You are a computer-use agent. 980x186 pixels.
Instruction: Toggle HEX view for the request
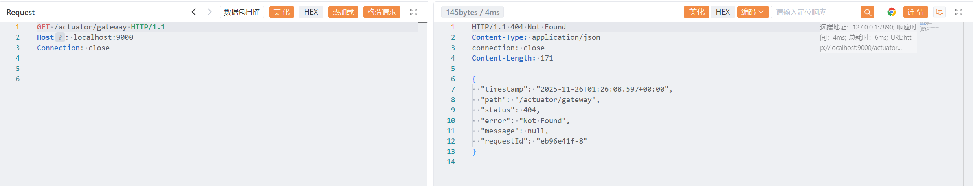[311, 12]
